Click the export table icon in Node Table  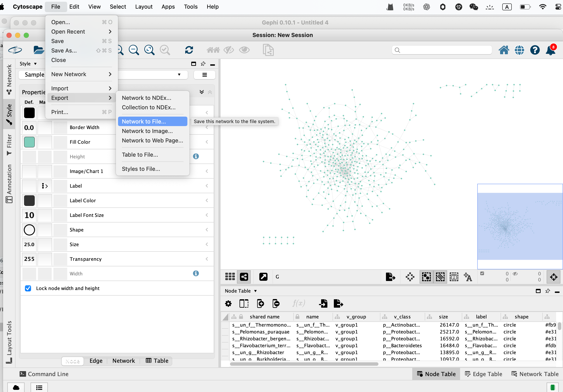[x=338, y=304]
